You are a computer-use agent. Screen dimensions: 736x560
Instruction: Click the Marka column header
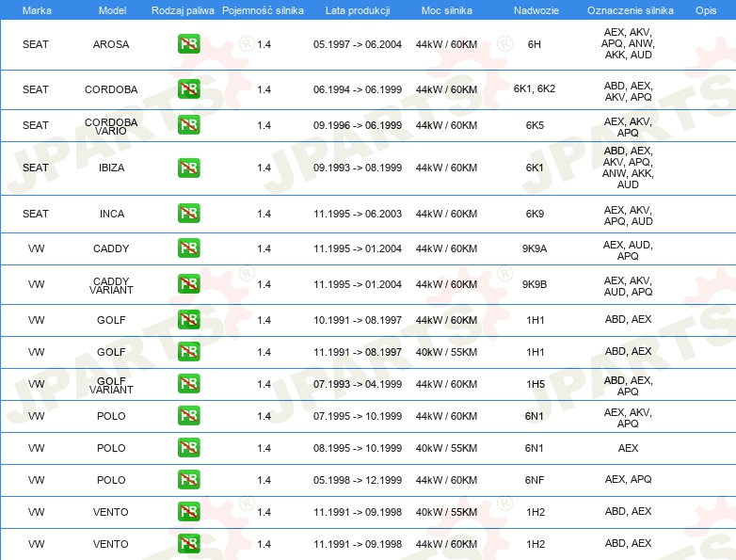[x=37, y=10]
